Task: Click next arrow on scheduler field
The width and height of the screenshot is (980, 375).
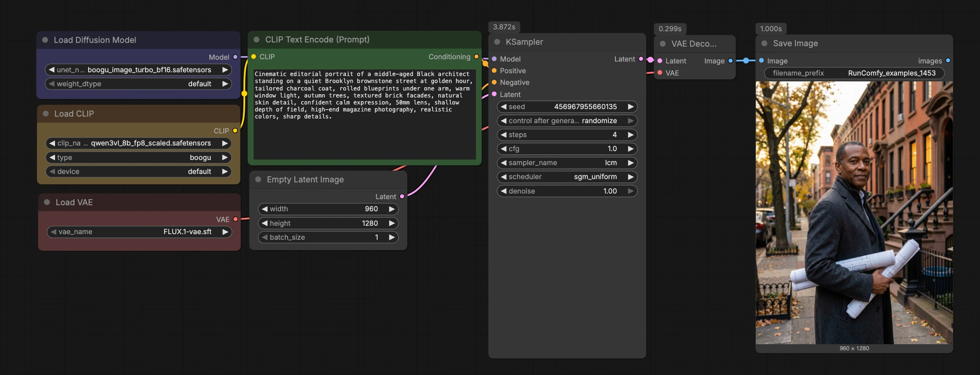Action: pyautogui.click(x=630, y=177)
